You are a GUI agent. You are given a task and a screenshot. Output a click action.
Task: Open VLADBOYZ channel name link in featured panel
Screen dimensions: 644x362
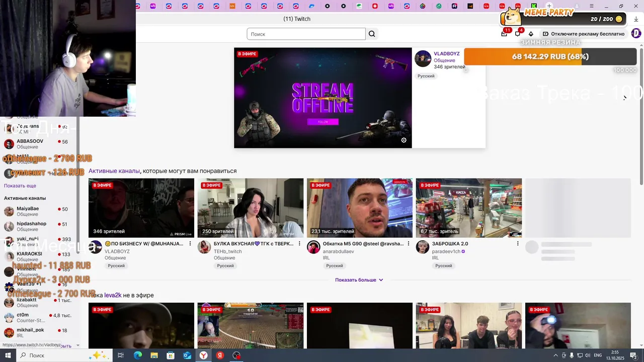[447, 54]
